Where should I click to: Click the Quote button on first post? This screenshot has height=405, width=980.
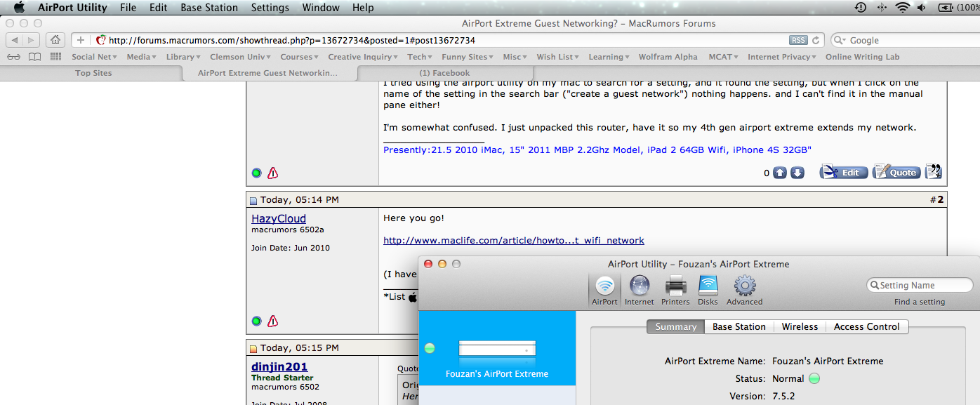tap(896, 172)
